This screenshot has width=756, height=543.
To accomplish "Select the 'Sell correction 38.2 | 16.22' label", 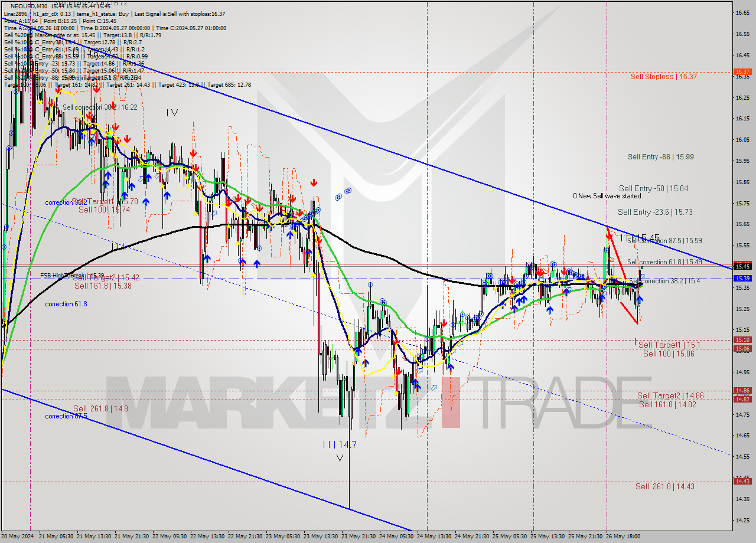I will (x=100, y=107).
